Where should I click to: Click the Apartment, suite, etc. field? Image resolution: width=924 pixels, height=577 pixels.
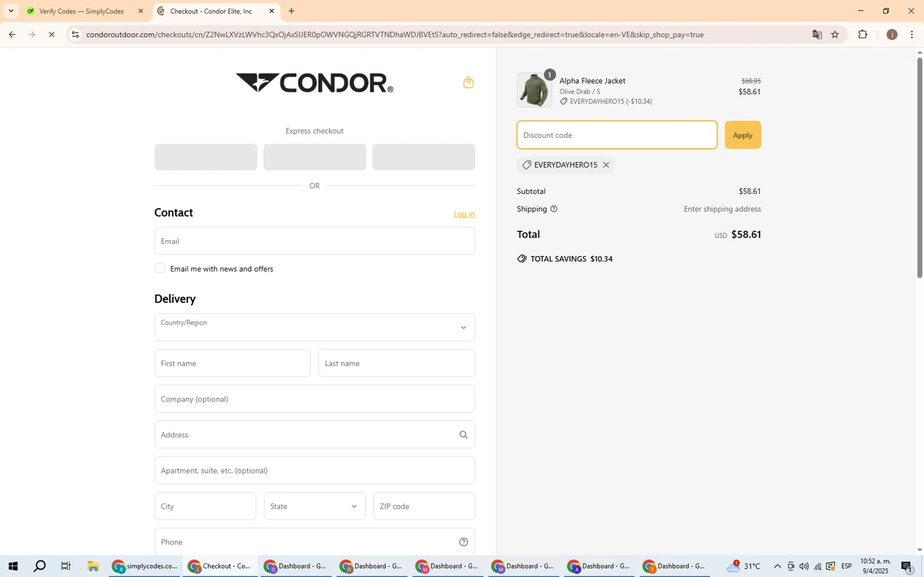pyautogui.click(x=314, y=470)
